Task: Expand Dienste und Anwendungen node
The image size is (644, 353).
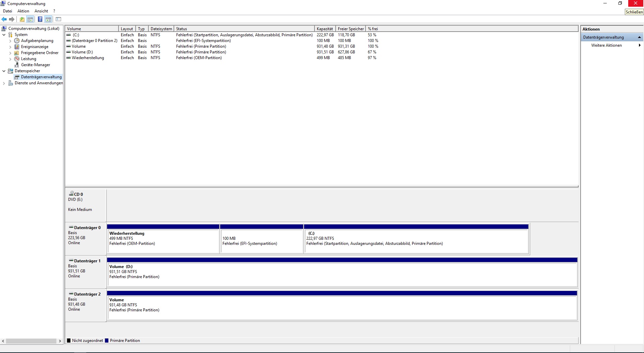Action: pos(4,83)
